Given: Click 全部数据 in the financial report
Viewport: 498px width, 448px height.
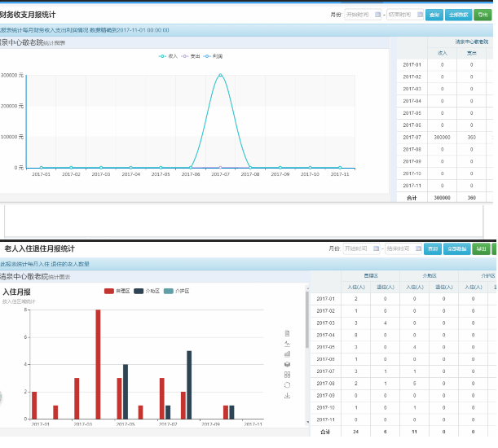Looking at the screenshot, I should [x=458, y=15].
